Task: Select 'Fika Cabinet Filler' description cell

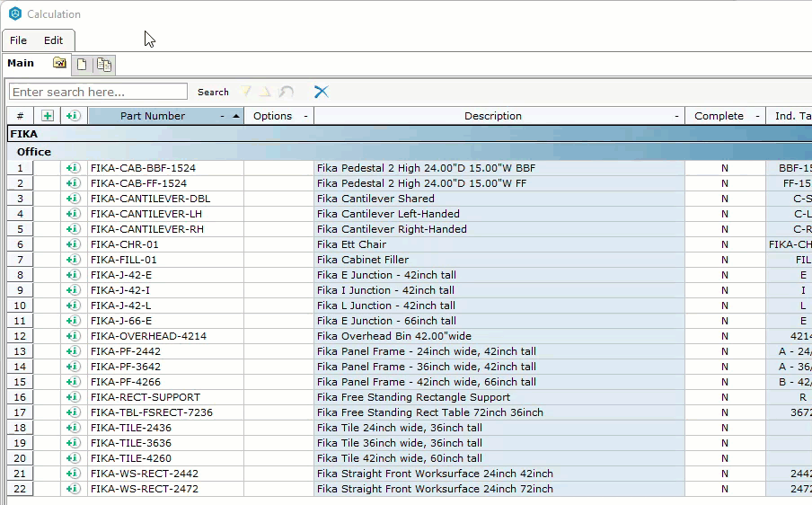Action: pyautogui.click(x=499, y=260)
